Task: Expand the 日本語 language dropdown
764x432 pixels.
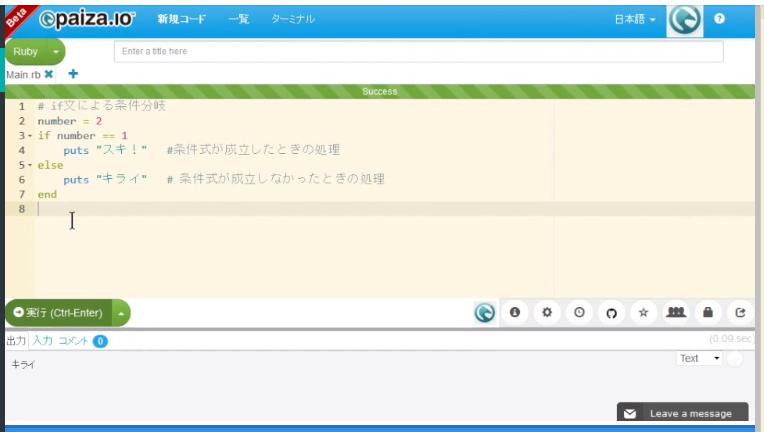Action: 635,19
